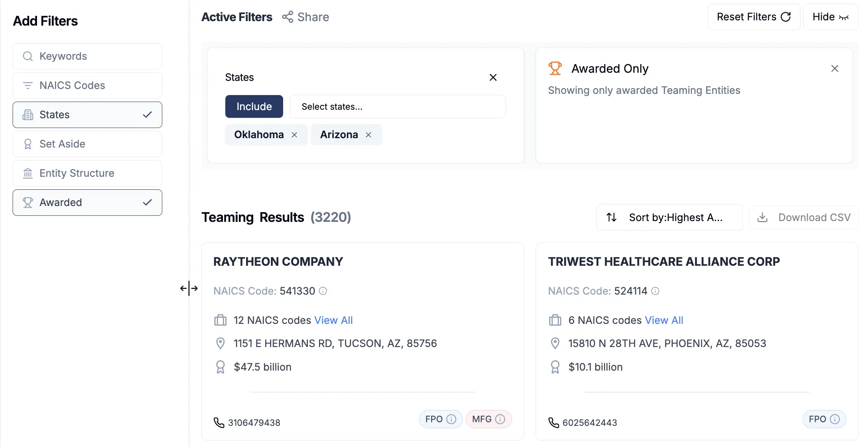
Task: Close the States filter card
Action: tap(493, 77)
